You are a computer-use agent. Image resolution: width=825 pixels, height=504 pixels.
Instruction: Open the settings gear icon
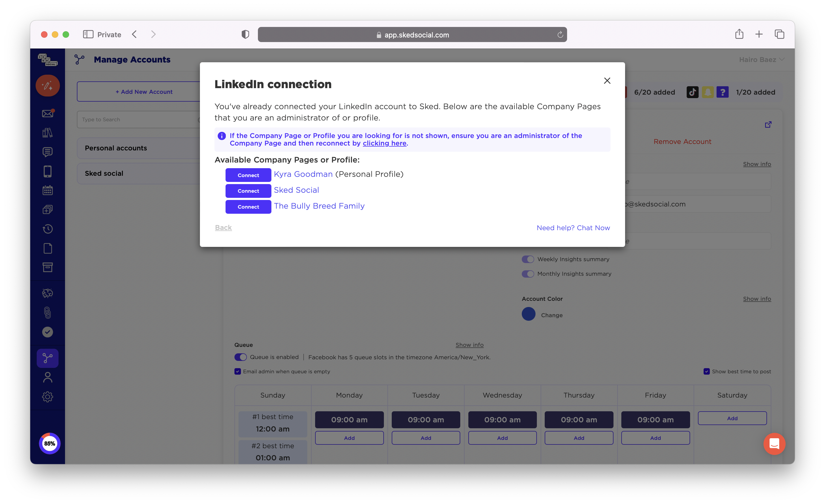[x=47, y=397]
